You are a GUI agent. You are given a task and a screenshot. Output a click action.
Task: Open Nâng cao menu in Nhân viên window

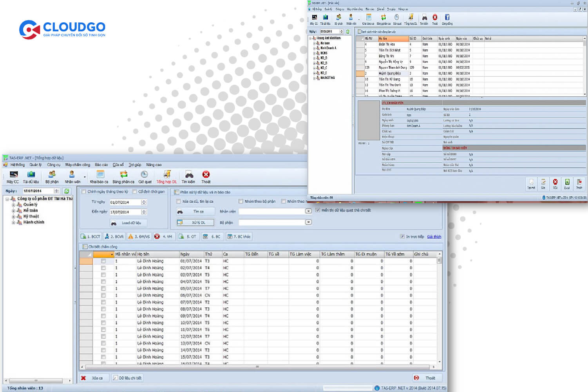coord(403,9)
